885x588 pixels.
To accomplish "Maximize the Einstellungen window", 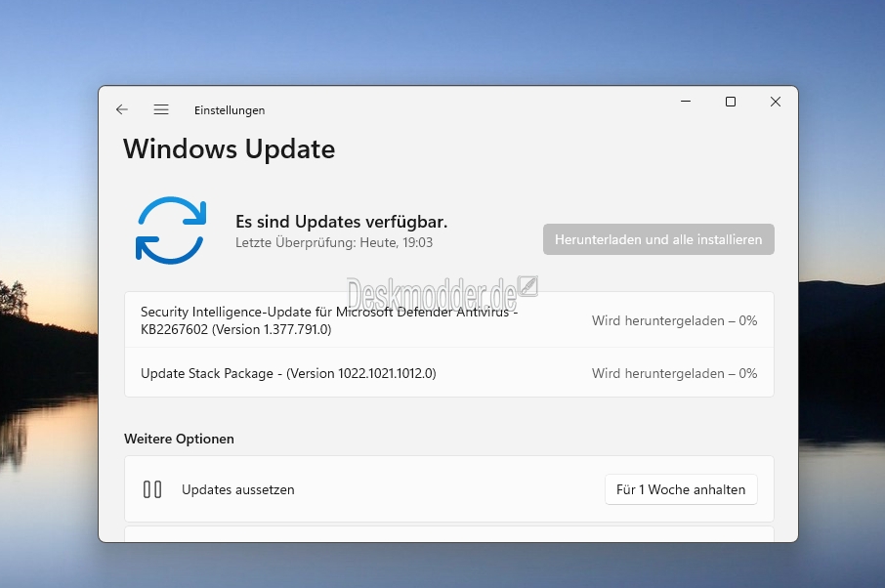I will pyautogui.click(x=731, y=102).
